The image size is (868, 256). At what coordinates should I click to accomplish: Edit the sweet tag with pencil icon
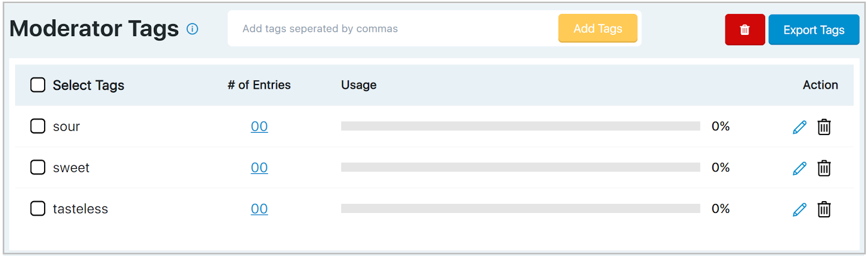[799, 168]
